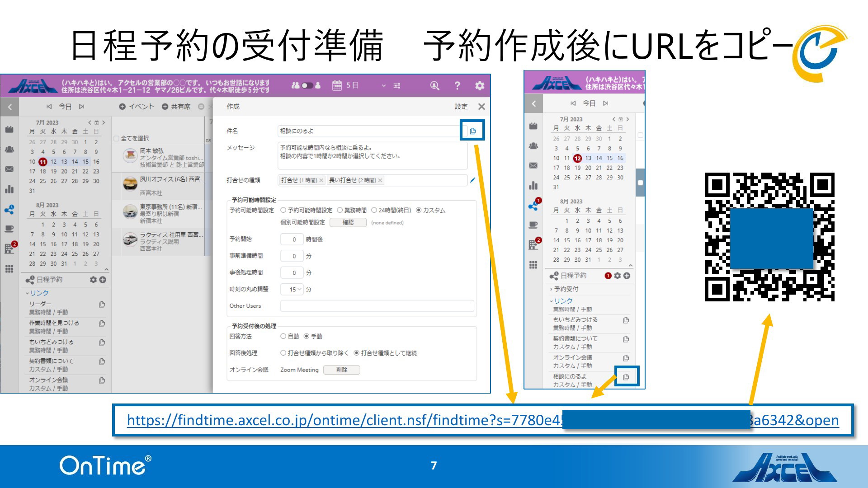Copy link for 相談にのるよ in right screenshot
Viewport: 868px width, 488px height.
click(626, 377)
